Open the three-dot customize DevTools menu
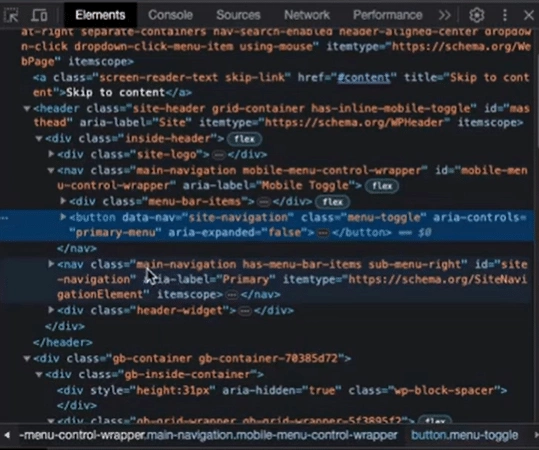This screenshot has height=450, width=539. [505, 15]
